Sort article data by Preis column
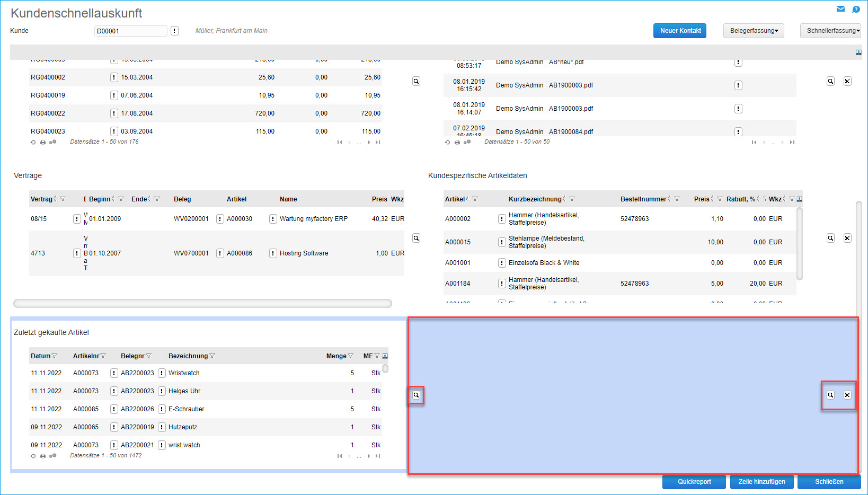The image size is (868, 495). (713, 199)
